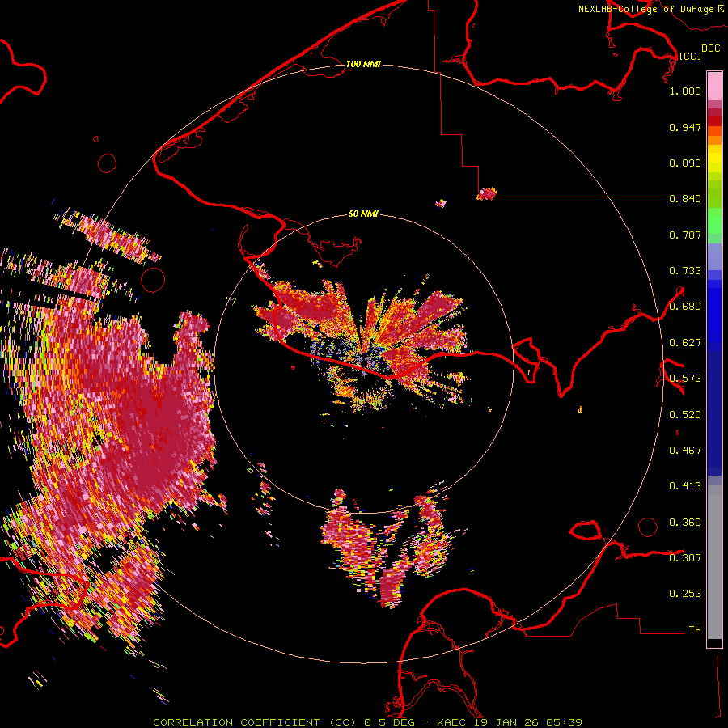Click the 0.627 scale value
The image size is (728, 728).
pos(685,343)
